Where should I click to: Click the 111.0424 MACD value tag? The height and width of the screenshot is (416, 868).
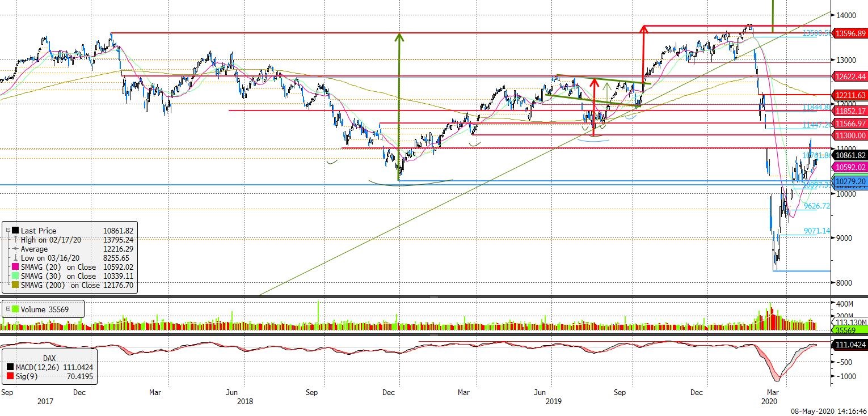(849, 345)
